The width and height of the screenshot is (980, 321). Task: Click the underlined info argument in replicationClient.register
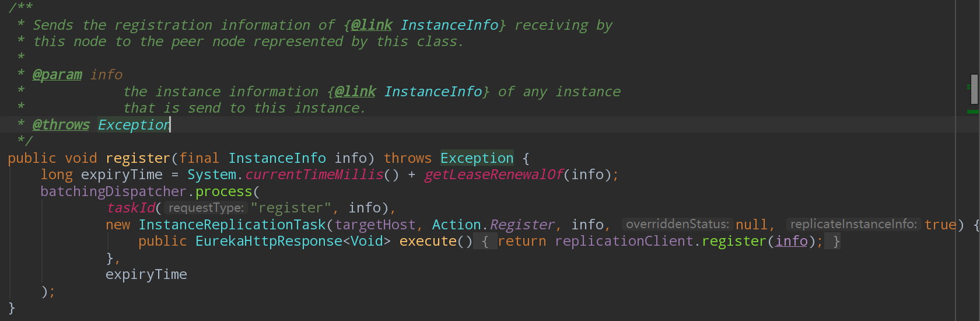[791, 242]
